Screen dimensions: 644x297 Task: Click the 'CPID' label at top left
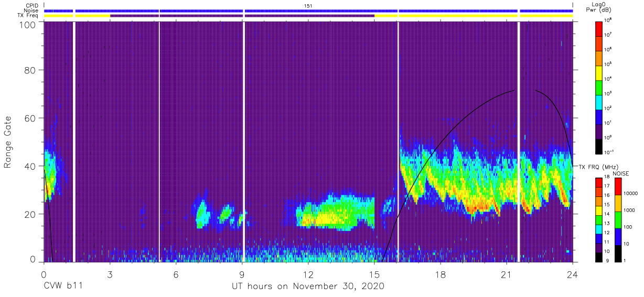click(x=33, y=6)
